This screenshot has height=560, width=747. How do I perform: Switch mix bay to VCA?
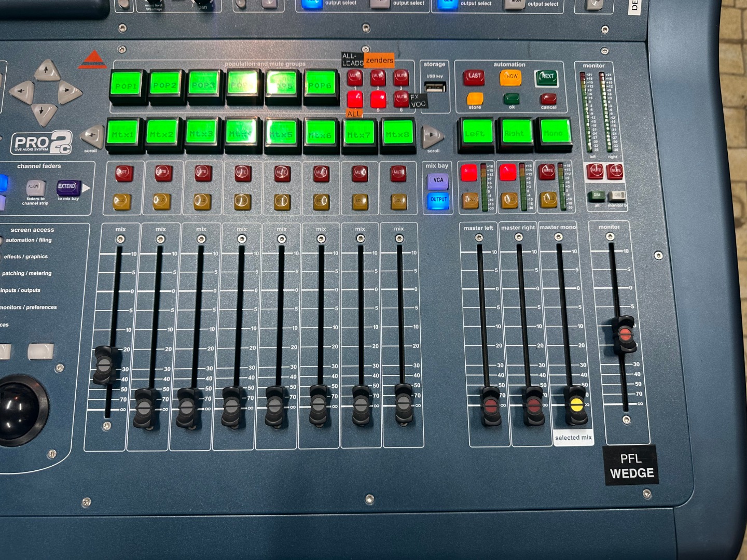click(438, 180)
